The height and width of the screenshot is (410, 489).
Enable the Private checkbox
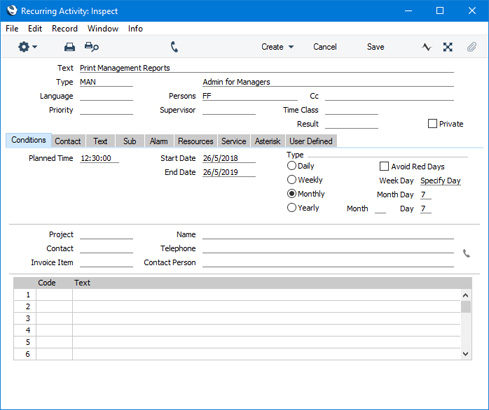tap(432, 124)
